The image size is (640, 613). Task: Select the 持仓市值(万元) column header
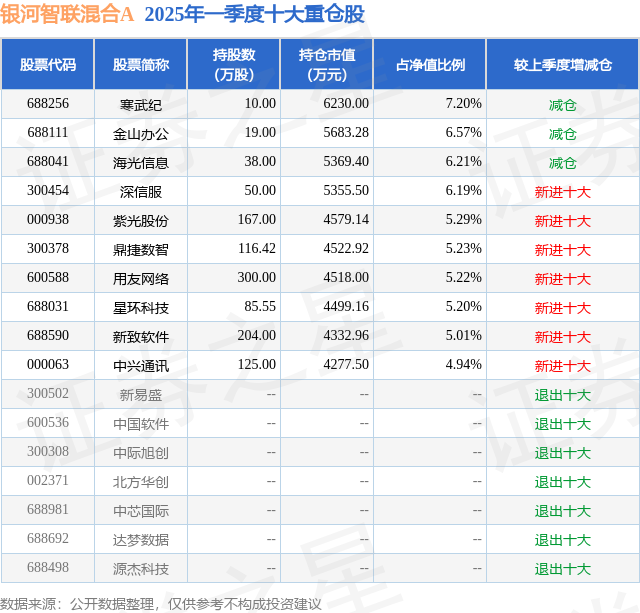click(327, 64)
